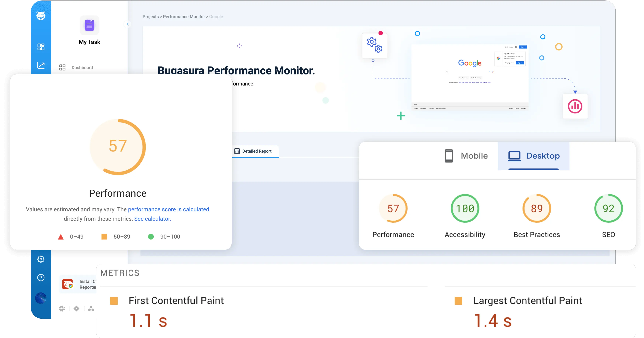The height and width of the screenshot is (338, 644).
Task: Click the Slack integration icon
Action: pyautogui.click(x=62, y=309)
